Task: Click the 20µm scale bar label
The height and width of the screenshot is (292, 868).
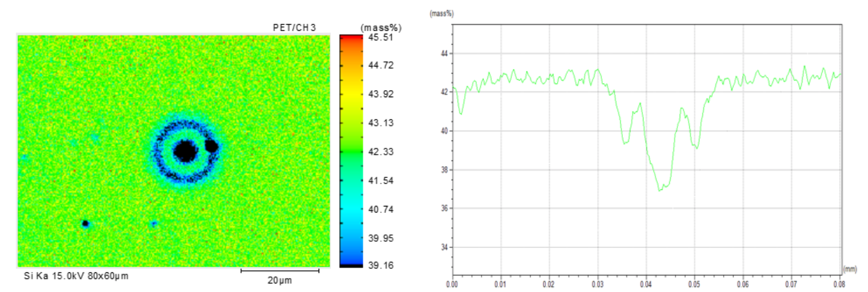Action: [279, 280]
